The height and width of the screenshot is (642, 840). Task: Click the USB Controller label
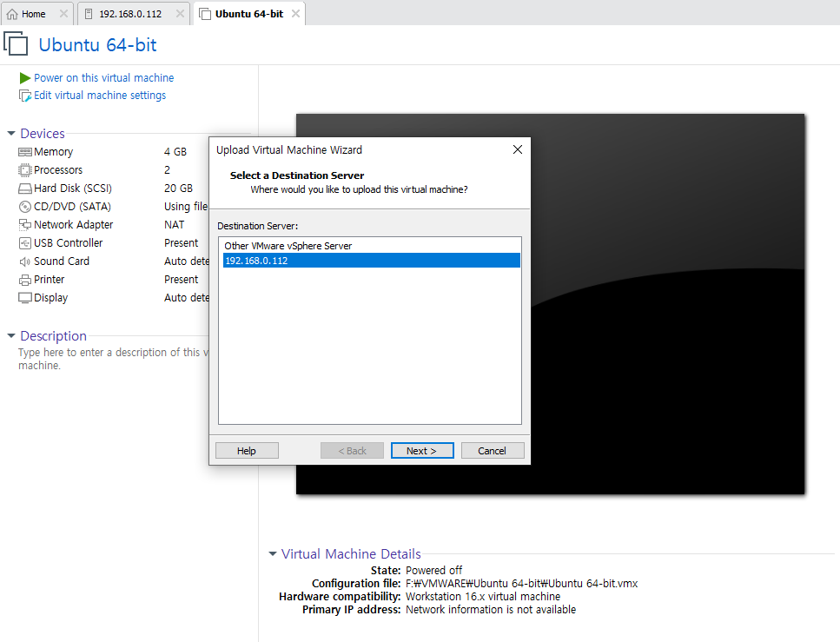coord(68,242)
